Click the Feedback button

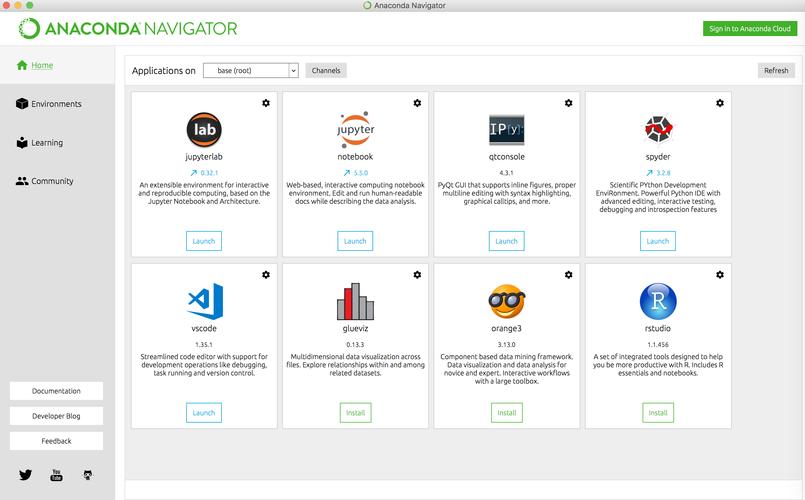(x=56, y=441)
